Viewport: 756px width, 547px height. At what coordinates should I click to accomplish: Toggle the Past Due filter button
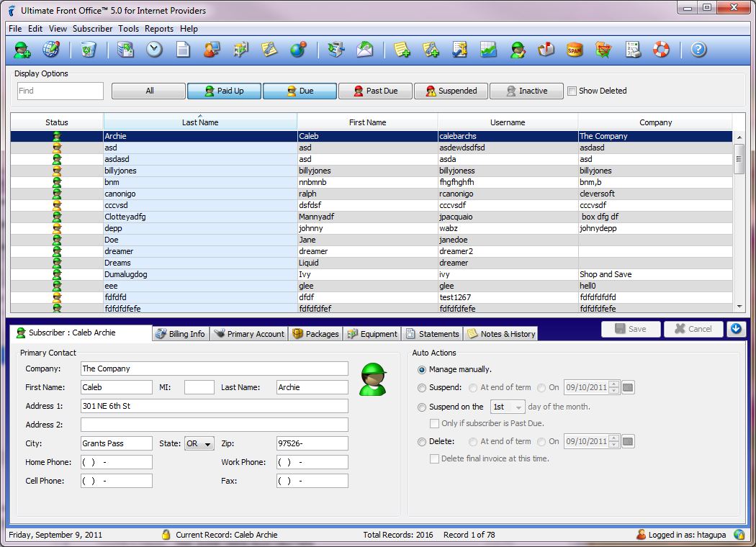[x=376, y=91]
